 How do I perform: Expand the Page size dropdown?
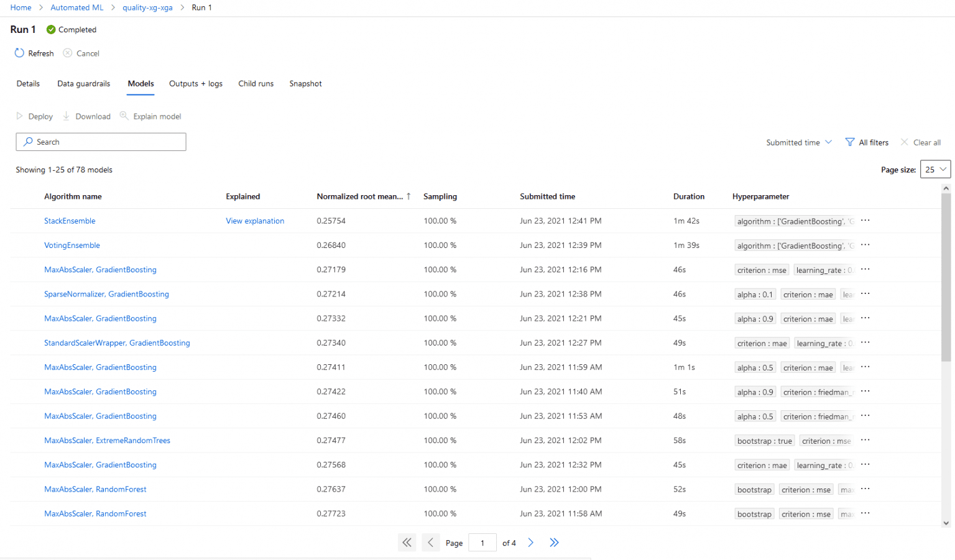935,170
